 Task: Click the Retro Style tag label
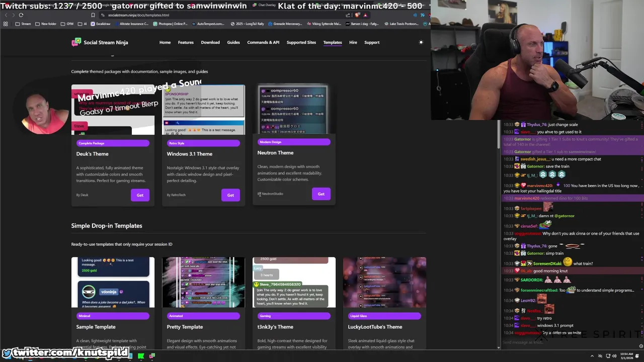click(x=204, y=143)
